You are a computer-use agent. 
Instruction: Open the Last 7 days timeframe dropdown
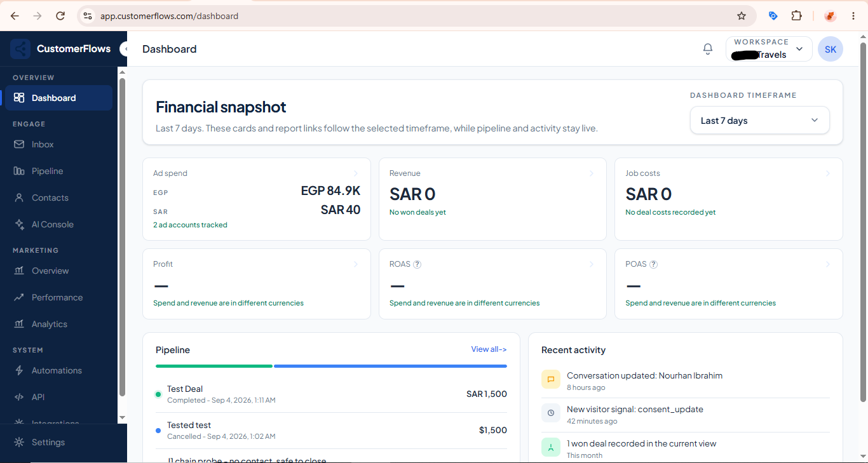pos(760,120)
